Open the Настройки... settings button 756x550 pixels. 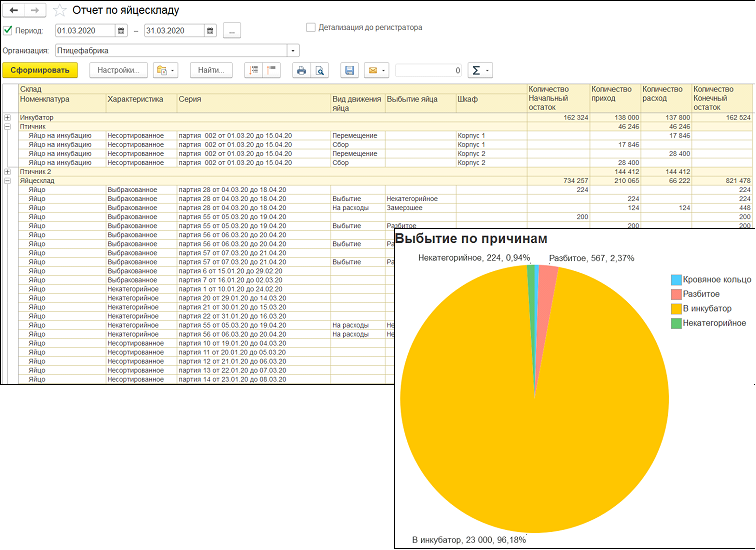(x=119, y=71)
